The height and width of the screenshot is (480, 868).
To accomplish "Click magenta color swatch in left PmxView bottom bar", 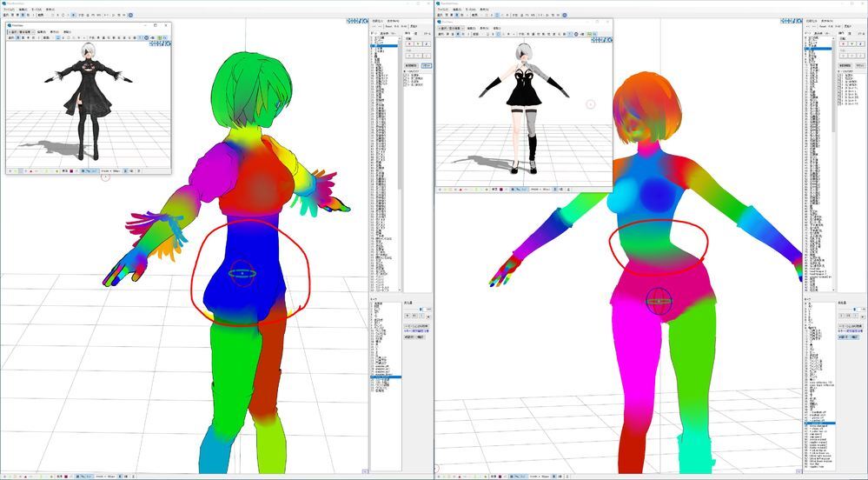I will point(71,171).
